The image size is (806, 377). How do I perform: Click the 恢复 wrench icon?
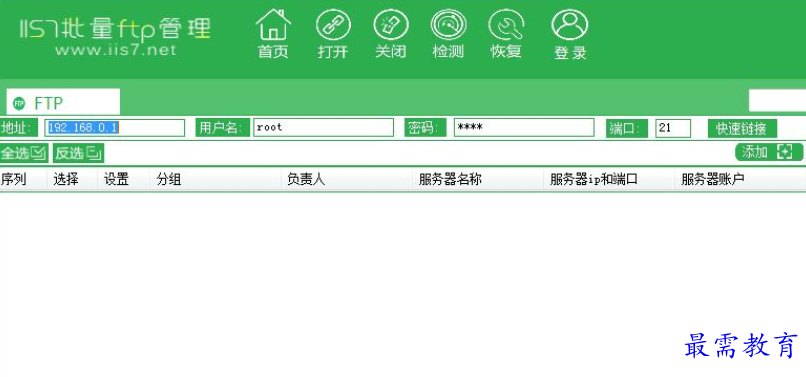coord(506,33)
